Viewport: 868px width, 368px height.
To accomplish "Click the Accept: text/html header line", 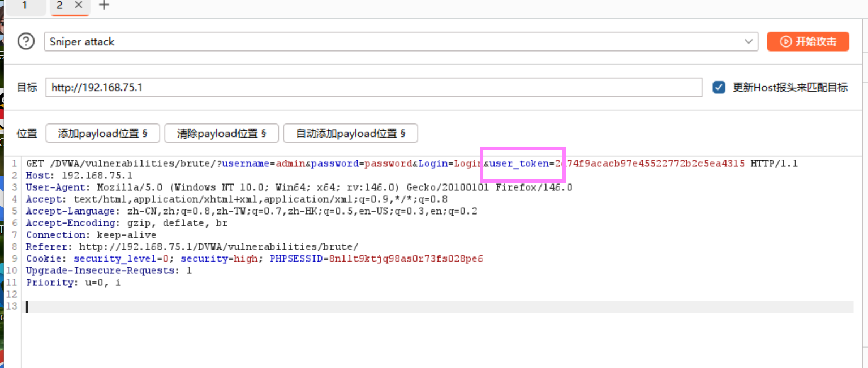I will [x=237, y=199].
